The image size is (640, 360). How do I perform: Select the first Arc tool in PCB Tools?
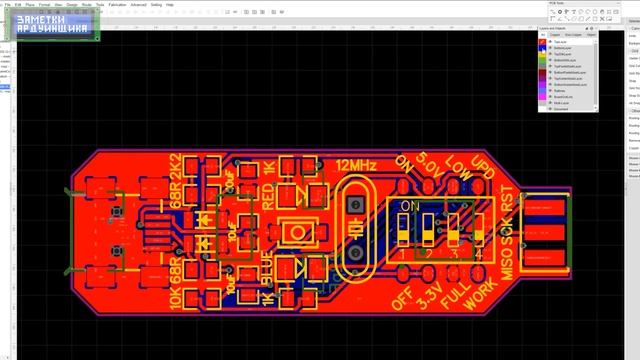click(581, 12)
